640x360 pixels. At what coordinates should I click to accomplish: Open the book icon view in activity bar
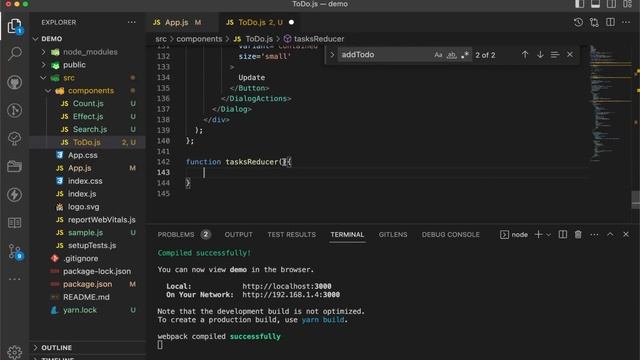15,223
